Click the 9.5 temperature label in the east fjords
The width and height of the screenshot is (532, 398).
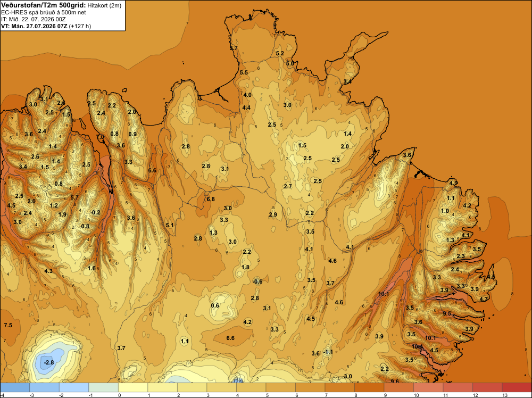447,313
